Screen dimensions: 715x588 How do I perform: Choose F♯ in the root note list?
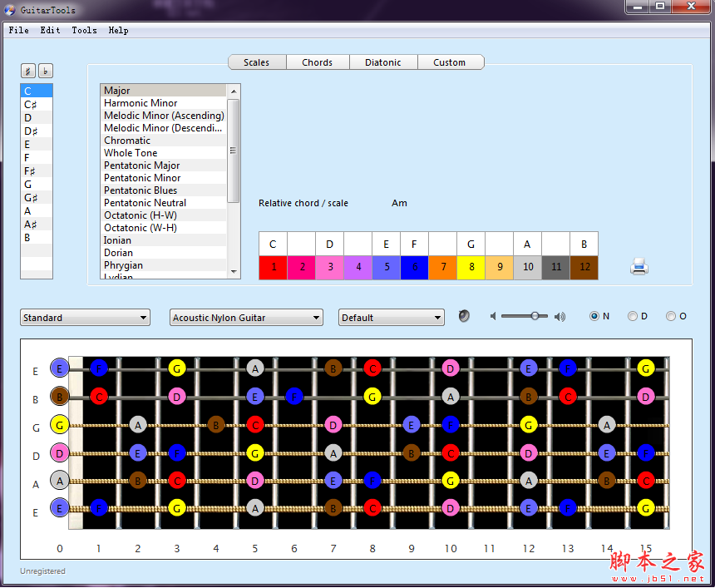[x=30, y=171]
